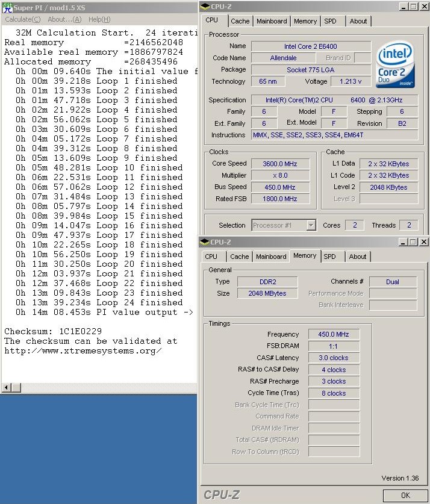The height and width of the screenshot is (504, 430).
Task: Expand the Processor #1 selection dropdown
Action: 311,225
